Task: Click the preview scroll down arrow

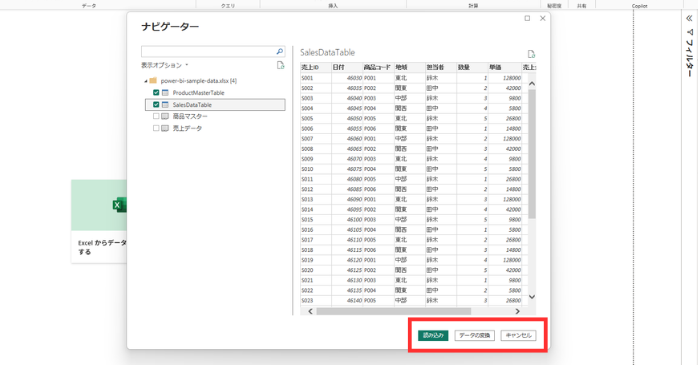Action: [532, 297]
